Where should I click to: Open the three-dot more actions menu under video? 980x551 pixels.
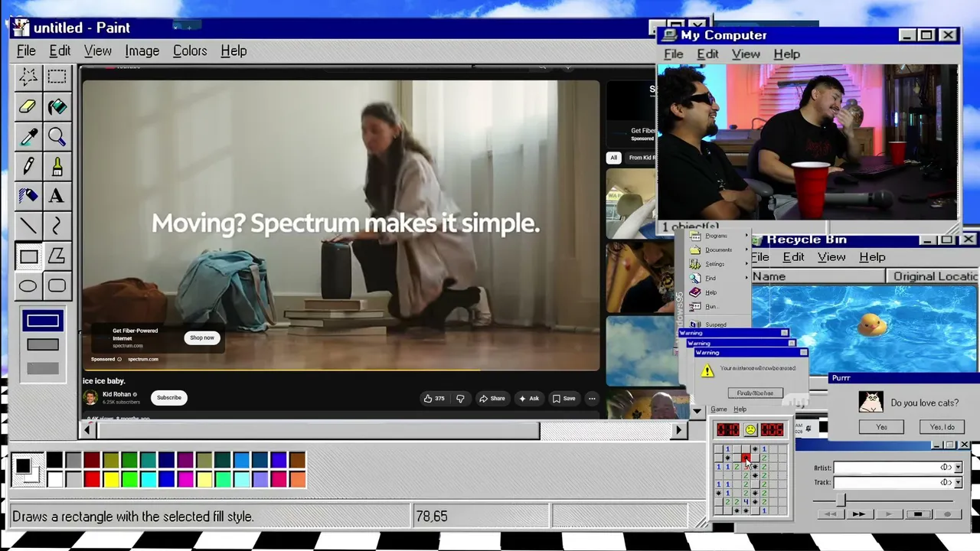(592, 398)
